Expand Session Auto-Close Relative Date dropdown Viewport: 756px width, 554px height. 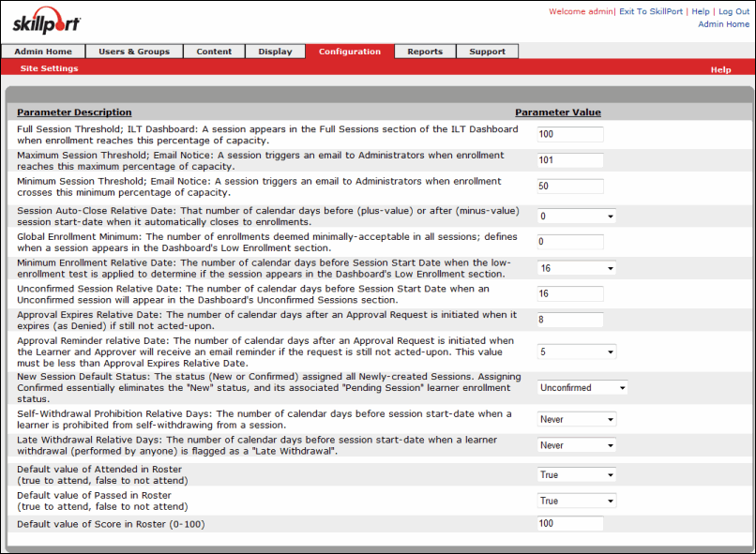pos(577,216)
